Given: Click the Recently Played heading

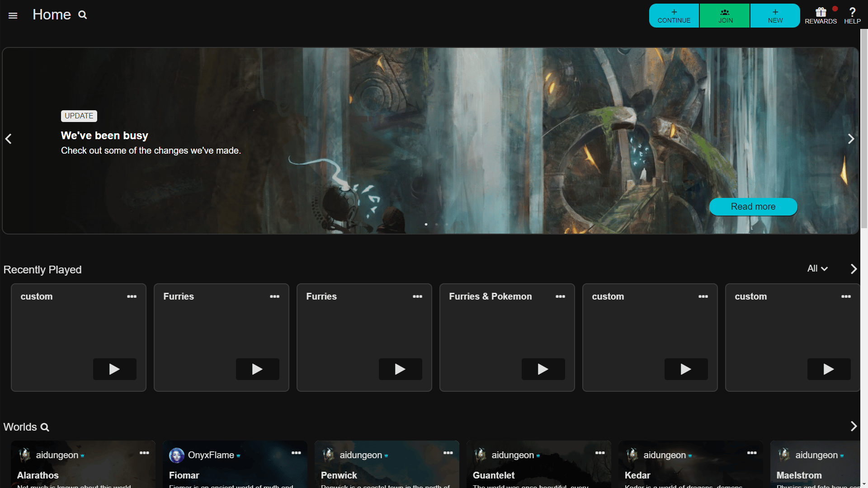Looking at the screenshot, I should pyautogui.click(x=42, y=270).
